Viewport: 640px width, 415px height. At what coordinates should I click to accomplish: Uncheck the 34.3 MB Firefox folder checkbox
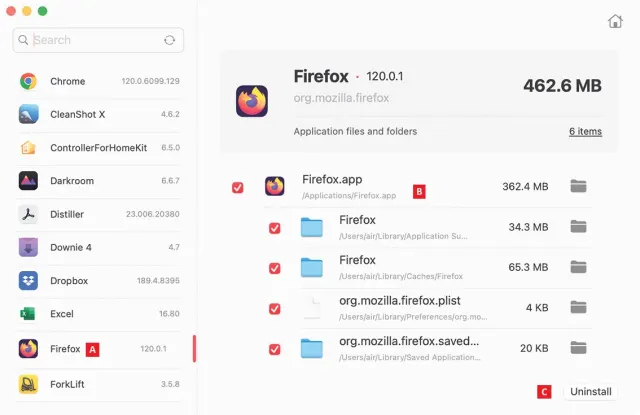(275, 228)
